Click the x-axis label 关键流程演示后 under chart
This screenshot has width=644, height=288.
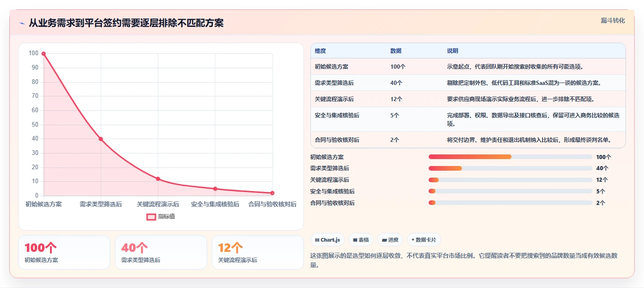tap(158, 204)
